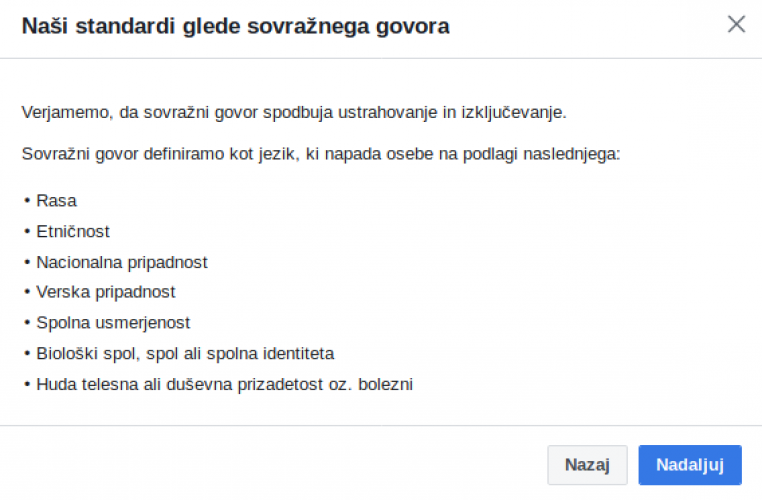The height and width of the screenshot is (500, 762).
Task: Click the Huda telesna ali duševna entry
Action: tap(224, 383)
